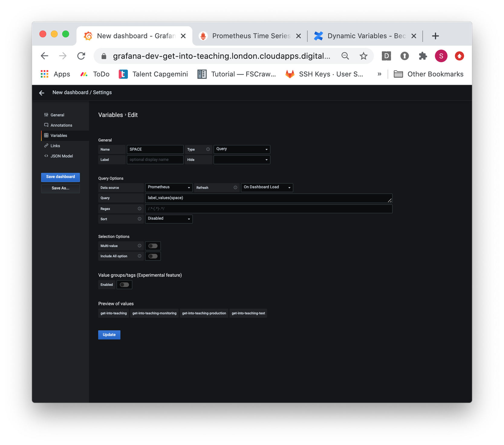Open the Type dropdown showing Query
The height and width of the screenshot is (445, 504).
point(242,149)
